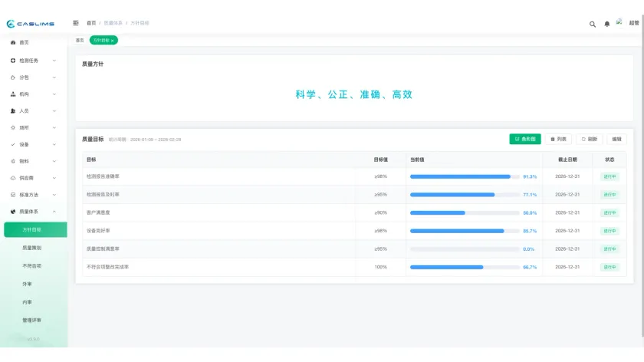
Task: Click 质量控制满意率 row label
Action: (103, 248)
